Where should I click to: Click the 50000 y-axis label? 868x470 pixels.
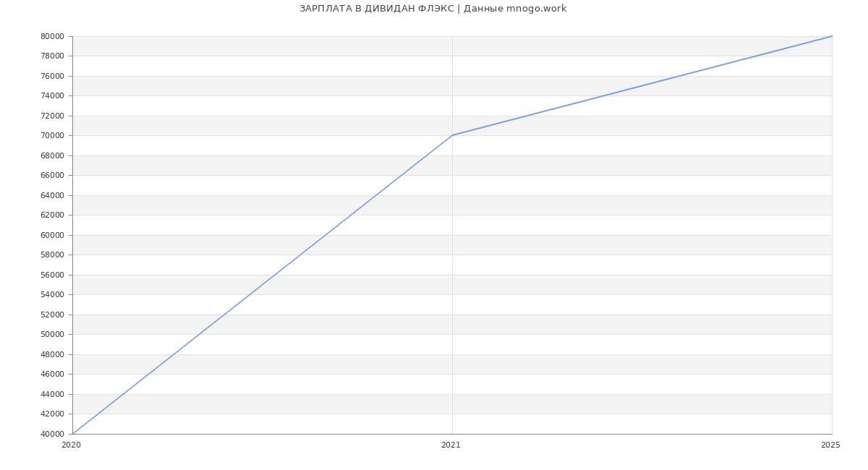52,335
